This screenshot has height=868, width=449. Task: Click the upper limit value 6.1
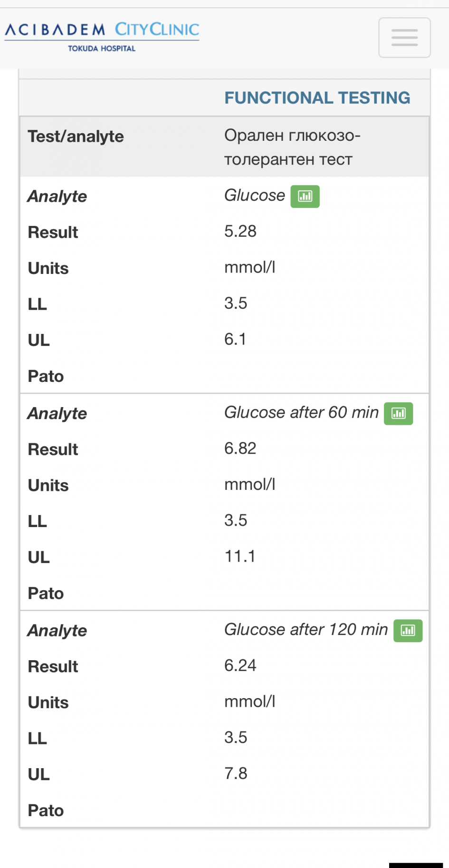click(x=235, y=340)
